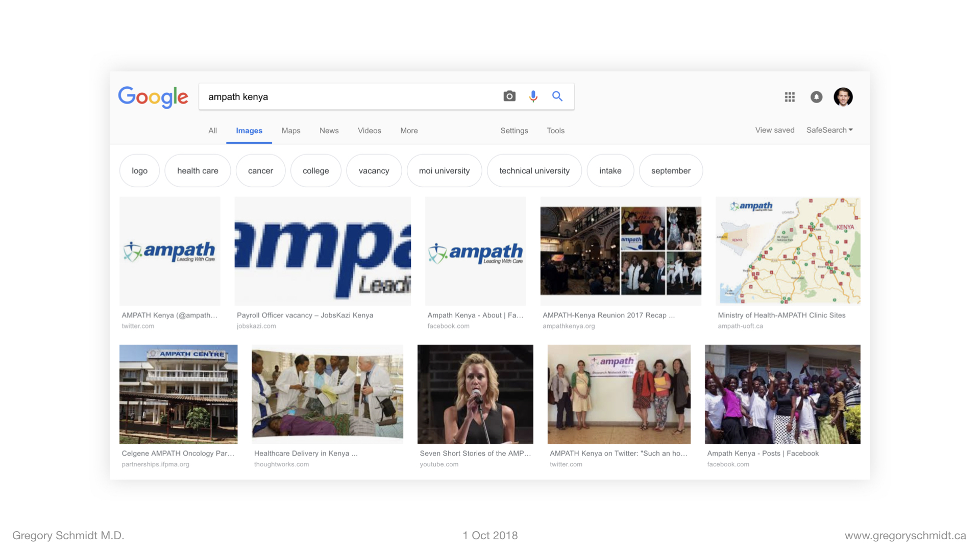
Task: Filter by the moi university chip
Action: click(x=444, y=170)
